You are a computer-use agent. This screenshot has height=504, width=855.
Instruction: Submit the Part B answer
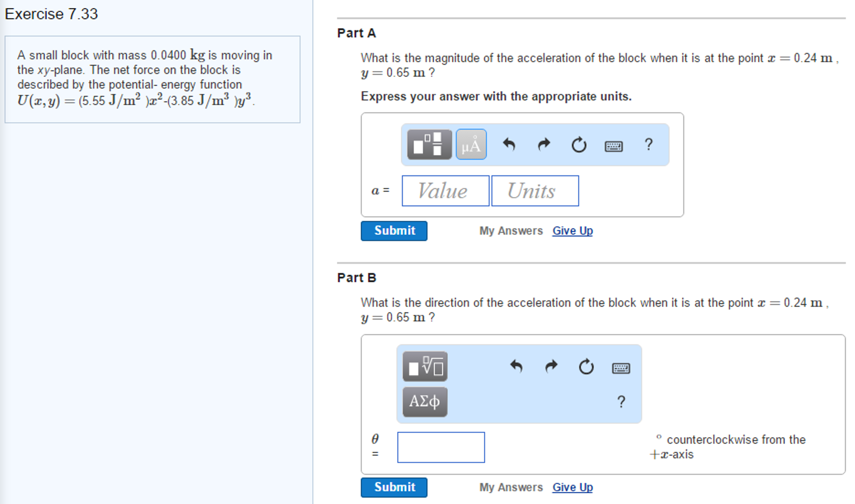click(393, 487)
